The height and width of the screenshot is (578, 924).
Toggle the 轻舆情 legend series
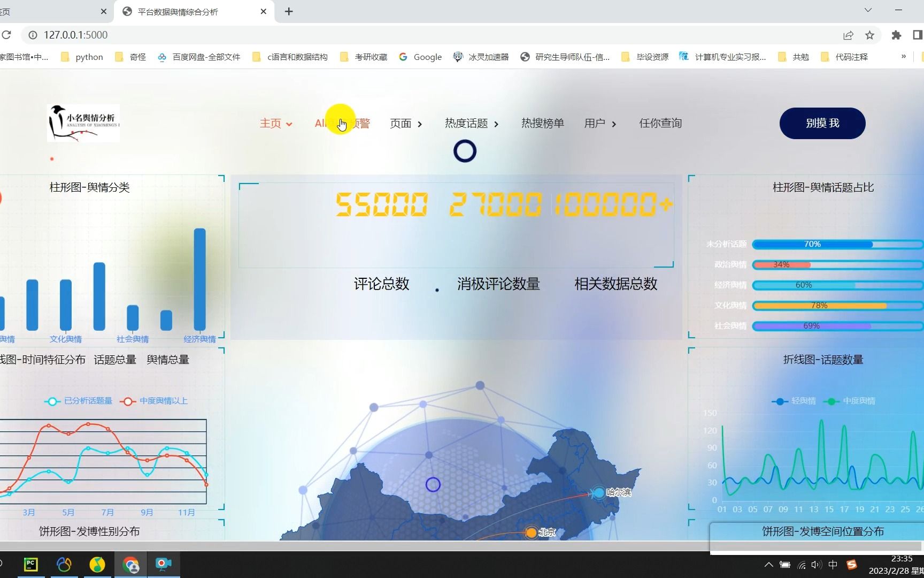tap(794, 401)
